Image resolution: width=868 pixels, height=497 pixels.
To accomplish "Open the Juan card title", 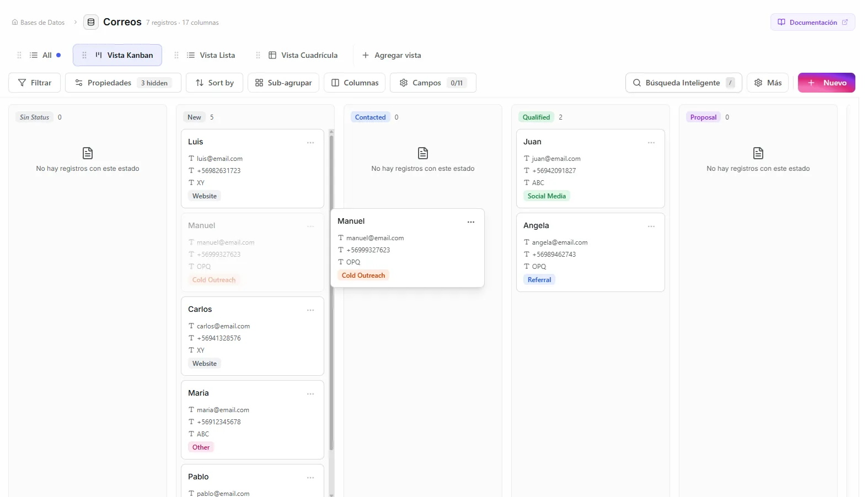I will click(533, 142).
